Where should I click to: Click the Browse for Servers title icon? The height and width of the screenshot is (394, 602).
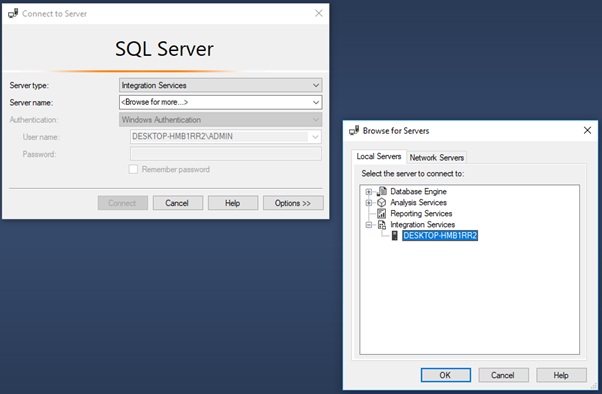coord(354,131)
